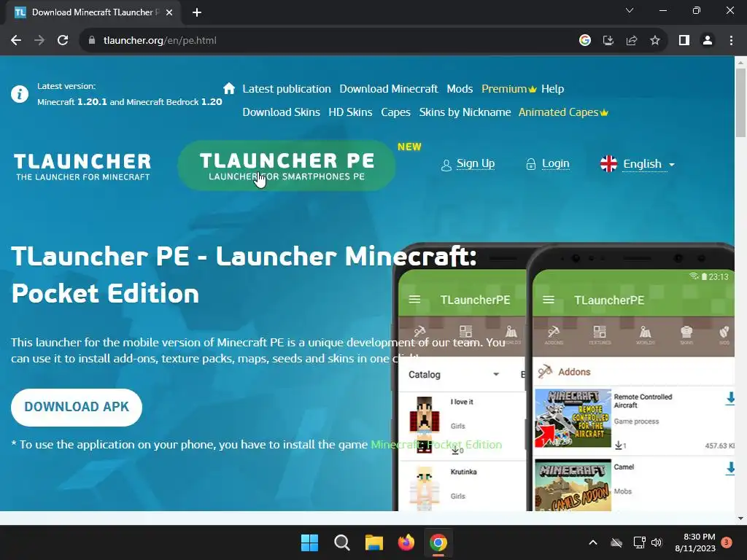
Task: Click the Sign Up person icon
Action: tap(446, 166)
